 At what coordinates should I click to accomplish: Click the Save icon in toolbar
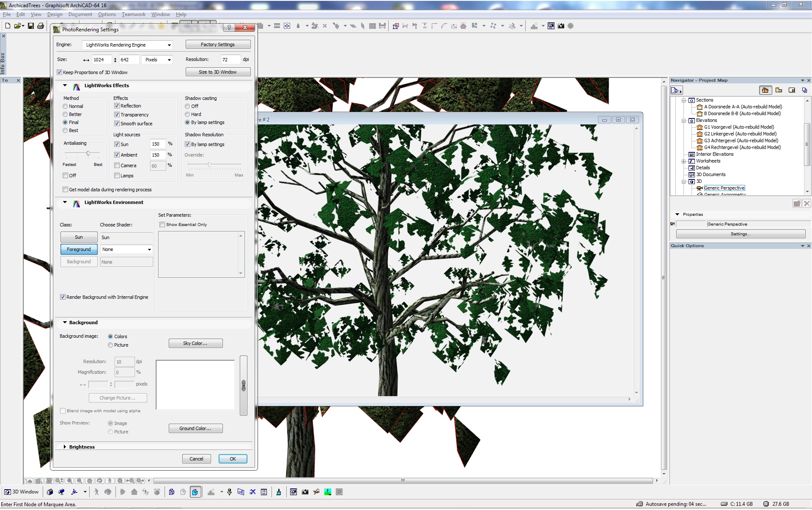click(x=31, y=26)
